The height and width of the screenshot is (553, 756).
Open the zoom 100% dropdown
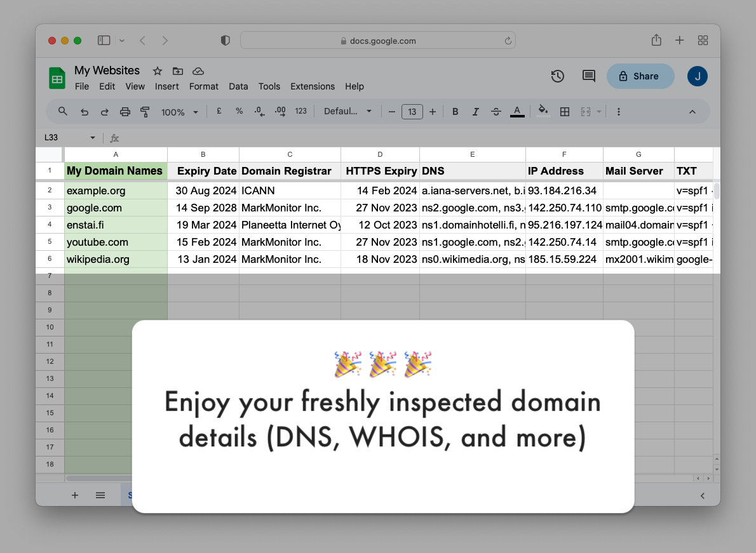pyautogui.click(x=179, y=112)
